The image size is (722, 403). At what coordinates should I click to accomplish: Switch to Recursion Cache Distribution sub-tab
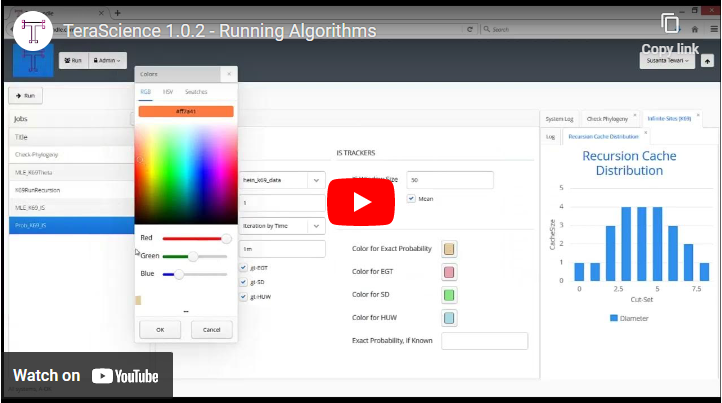[603, 137]
